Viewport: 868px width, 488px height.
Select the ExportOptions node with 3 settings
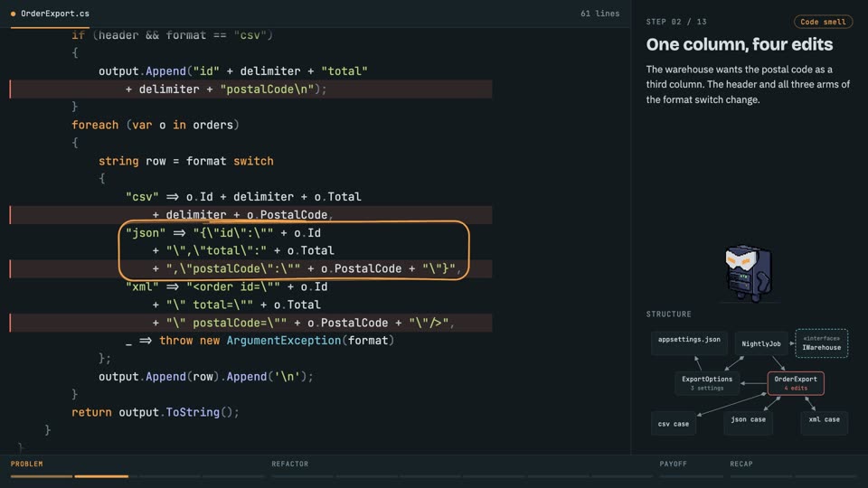[x=707, y=383]
